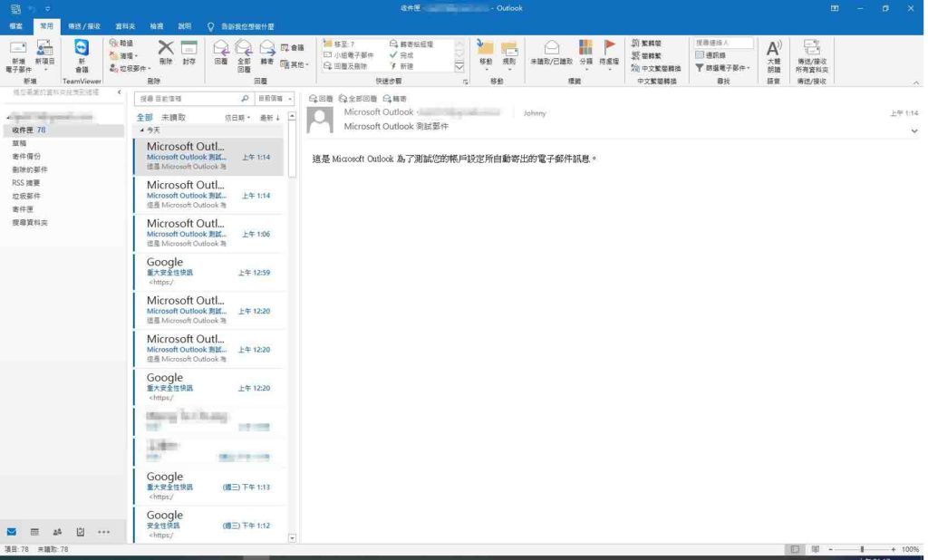Open the Microsoft Outlook message from 上午 1:06
Screen dimensions: 928x560
(x=209, y=233)
